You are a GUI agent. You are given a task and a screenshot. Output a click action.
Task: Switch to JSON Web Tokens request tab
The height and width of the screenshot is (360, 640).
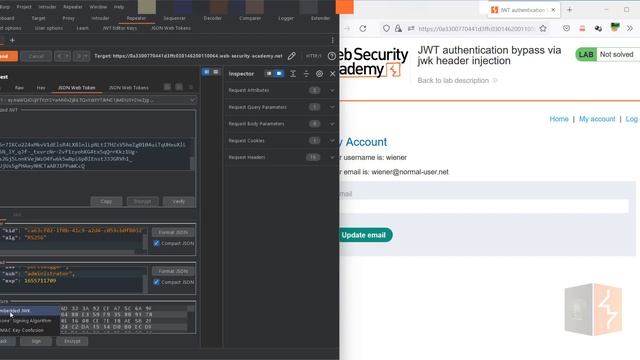[x=129, y=88]
